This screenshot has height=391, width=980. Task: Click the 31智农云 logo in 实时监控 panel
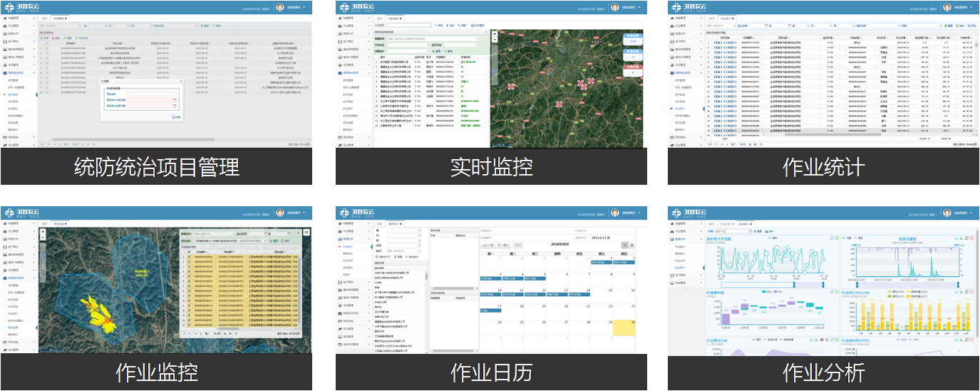(363, 7)
